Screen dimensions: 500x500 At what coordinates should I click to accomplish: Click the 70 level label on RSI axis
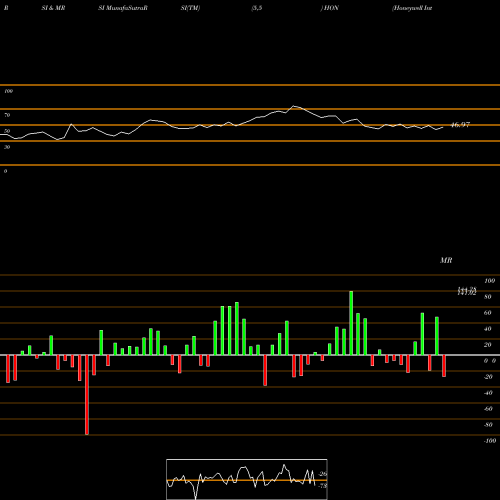click(7, 115)
